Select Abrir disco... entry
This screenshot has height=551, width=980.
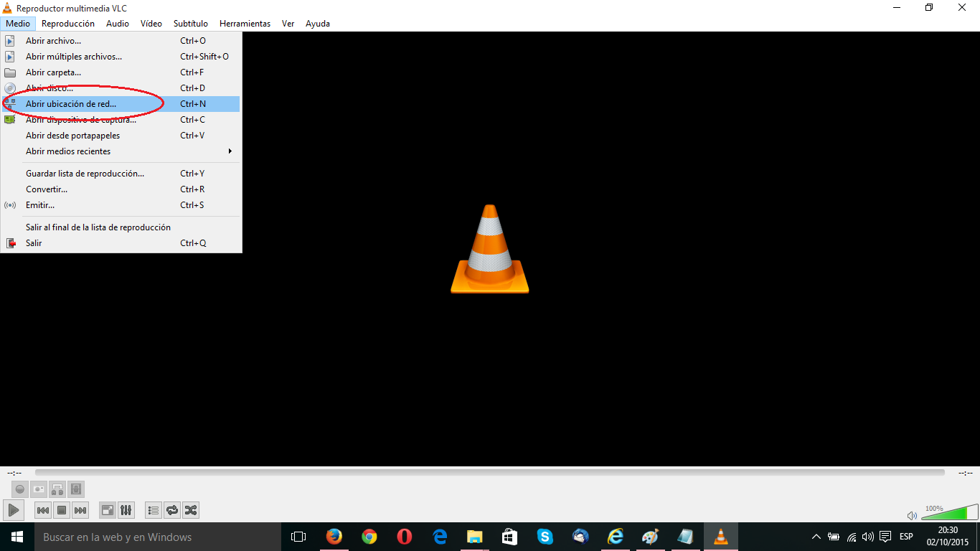[x=121, y=88]
